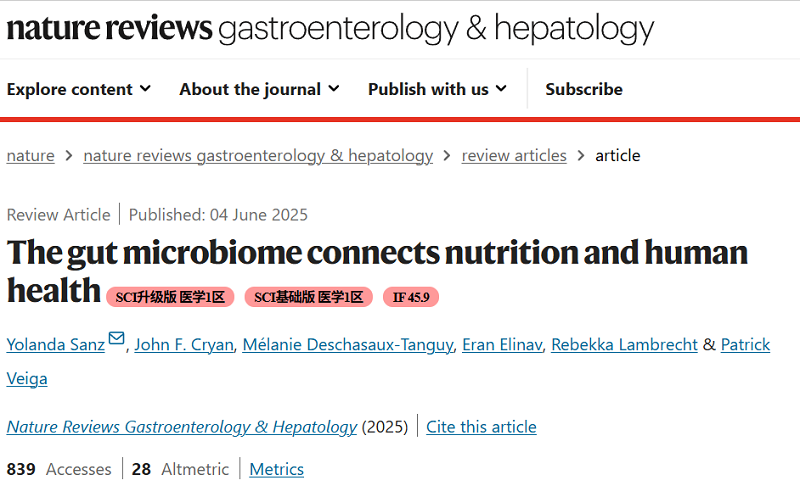
Task: Click the Subscribe menu item
Action: click(584, 89)
